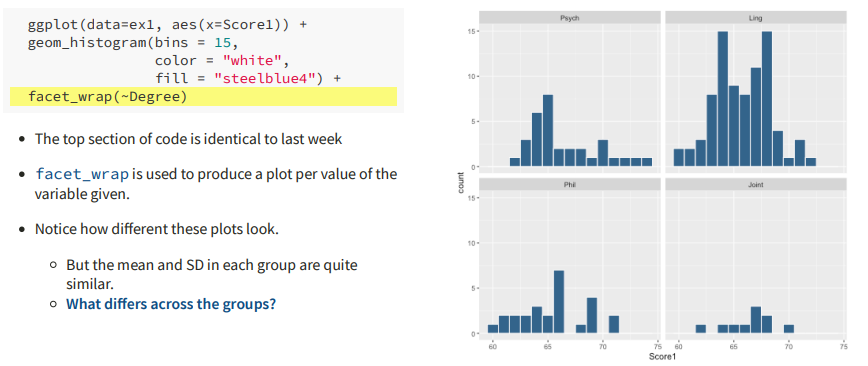Select the Joint facet header strip
868x366 pixels.
[x=756, y=184]
